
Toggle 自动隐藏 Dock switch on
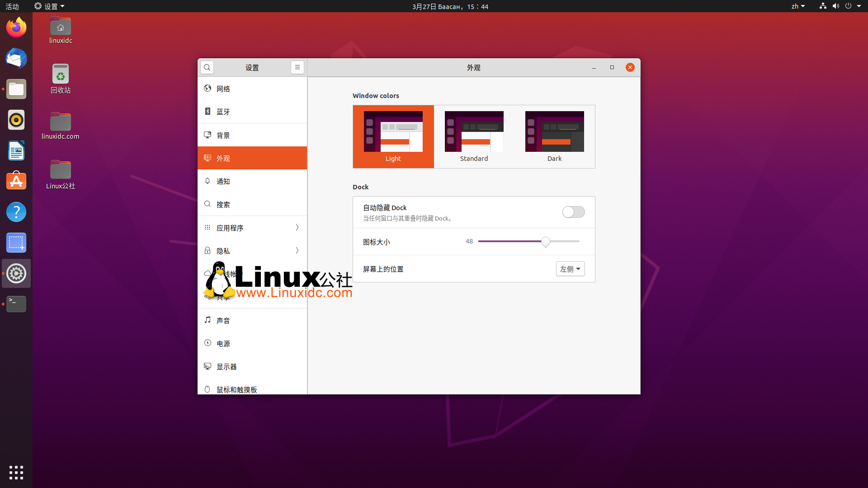573,212
